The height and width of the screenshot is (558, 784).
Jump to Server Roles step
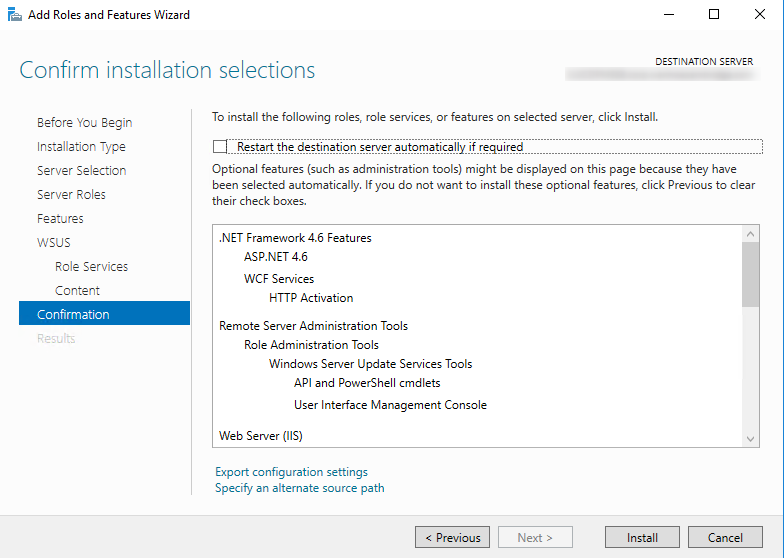(x=71, y=194)
